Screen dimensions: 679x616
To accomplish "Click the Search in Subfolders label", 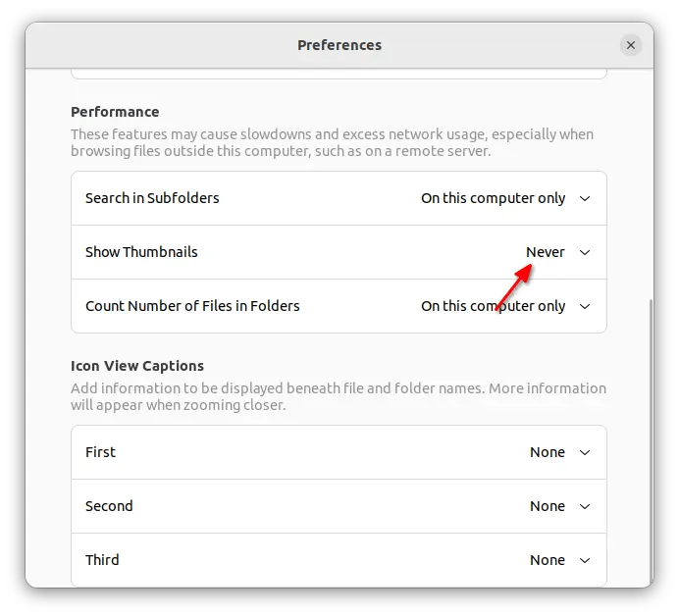I will [152, 198].
